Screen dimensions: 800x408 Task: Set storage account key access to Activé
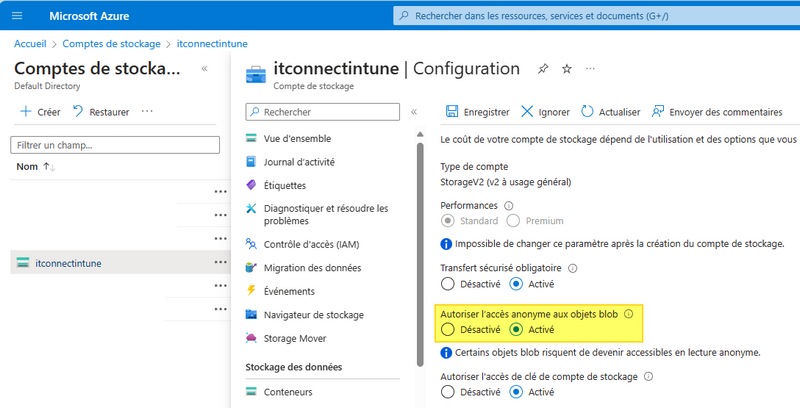pyautogui.click(x=516, y=392)
